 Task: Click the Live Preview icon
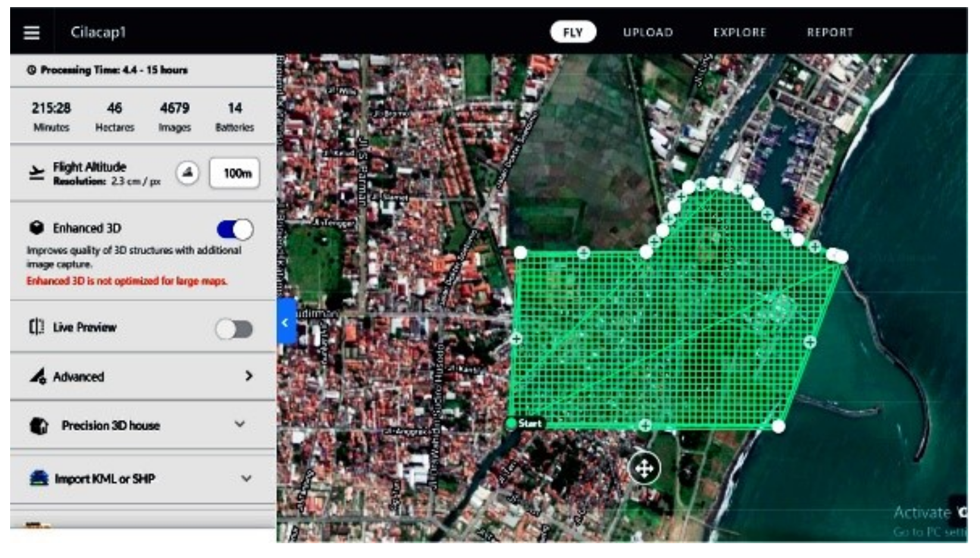pos(37,327)
